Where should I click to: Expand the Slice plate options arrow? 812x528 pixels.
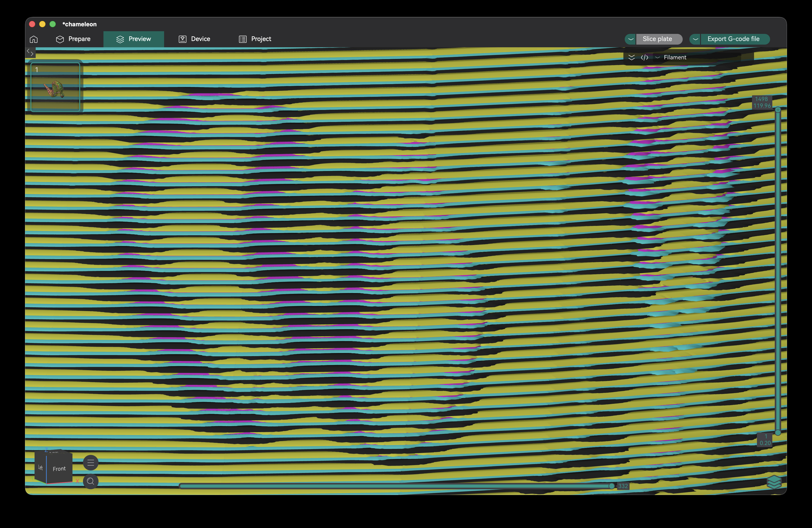631,39
